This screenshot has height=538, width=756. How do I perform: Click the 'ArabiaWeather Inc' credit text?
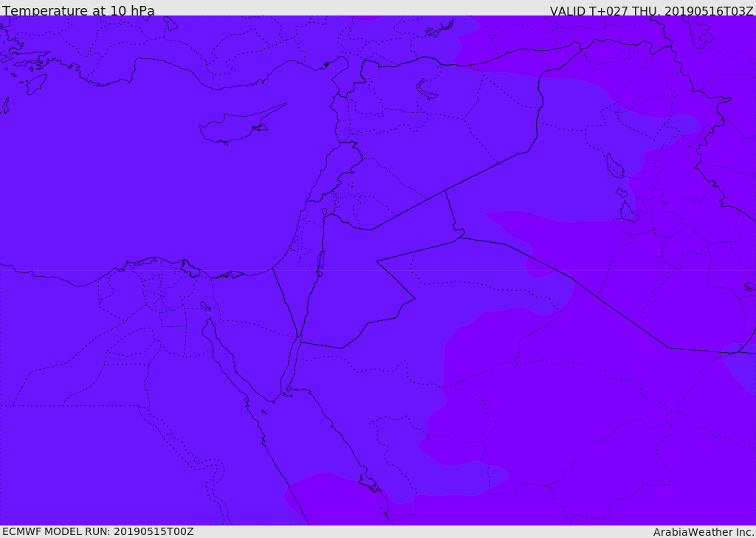point(703,532)
